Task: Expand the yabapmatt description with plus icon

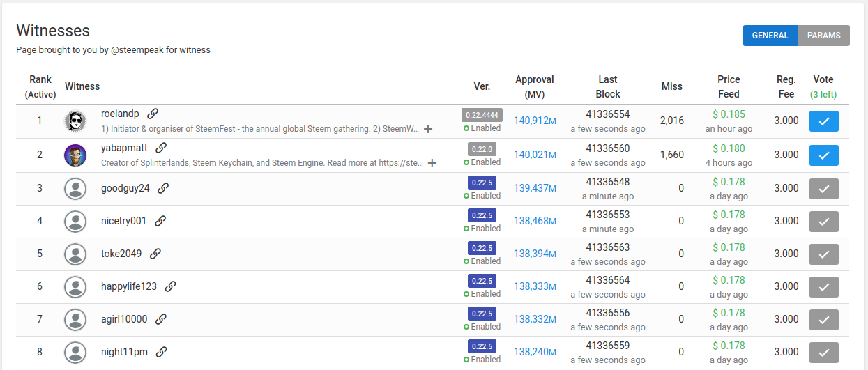Action: point(432,163)
